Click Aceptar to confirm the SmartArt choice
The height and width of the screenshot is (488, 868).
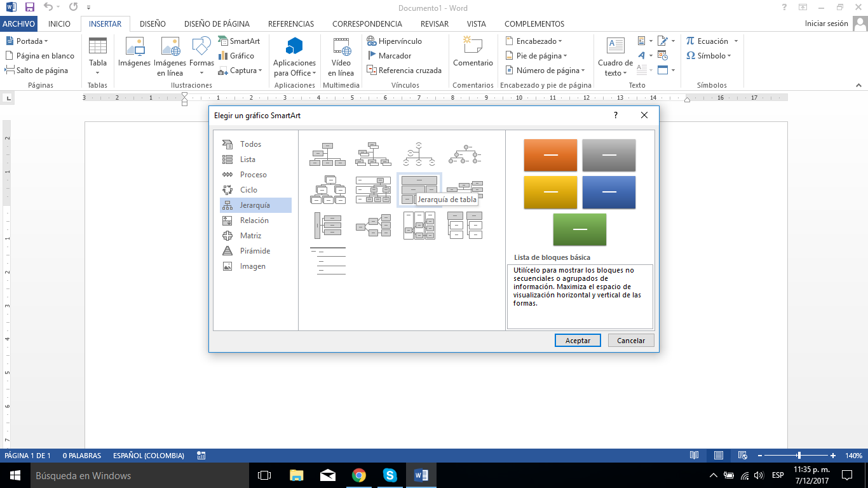(x=578, y=341)
